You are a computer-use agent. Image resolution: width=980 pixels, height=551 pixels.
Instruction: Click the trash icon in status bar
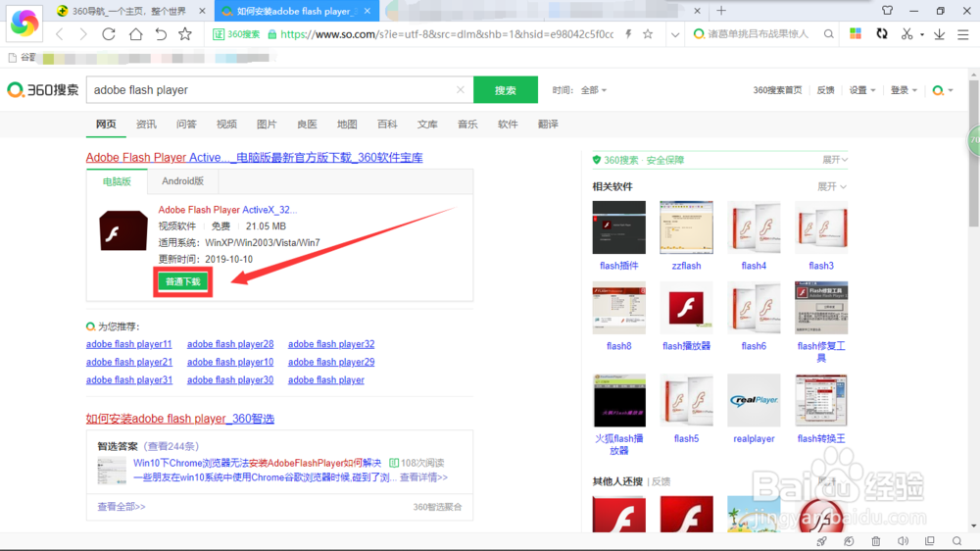[x=875, y=541]
